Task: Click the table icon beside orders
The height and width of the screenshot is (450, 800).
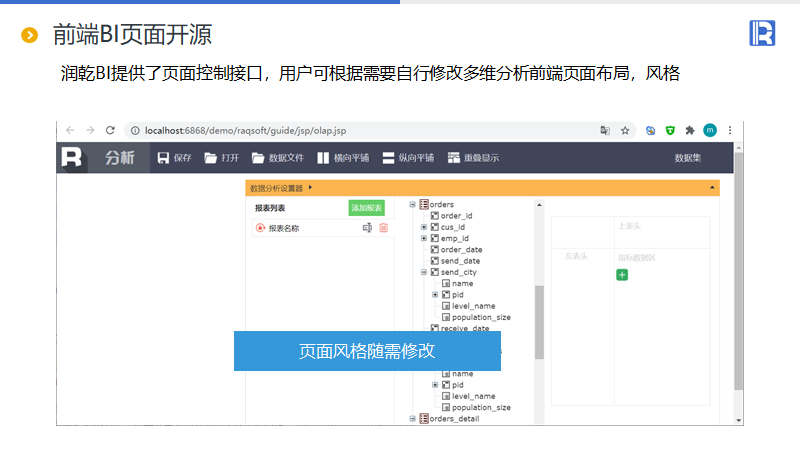Action: (424, 205)
